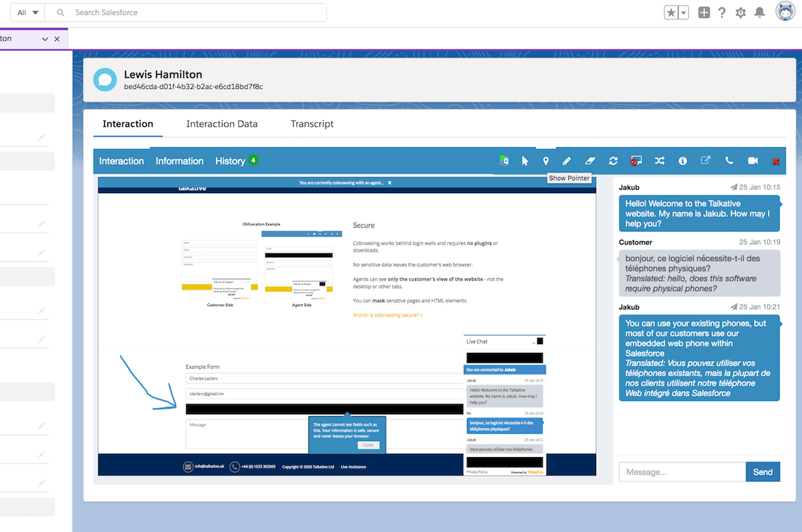Open the setup gear menu
Image resolution: width=802 pixels, height=532 pixels.
(741, 13)
